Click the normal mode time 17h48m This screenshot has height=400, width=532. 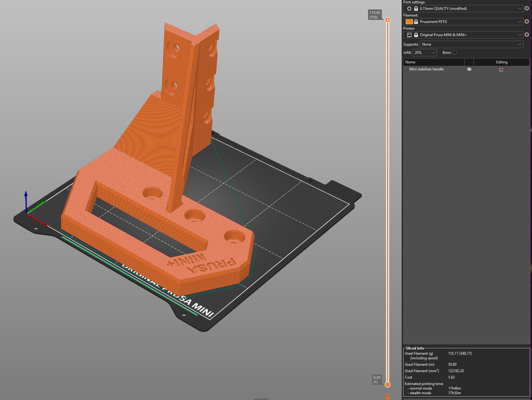point(454,388)
